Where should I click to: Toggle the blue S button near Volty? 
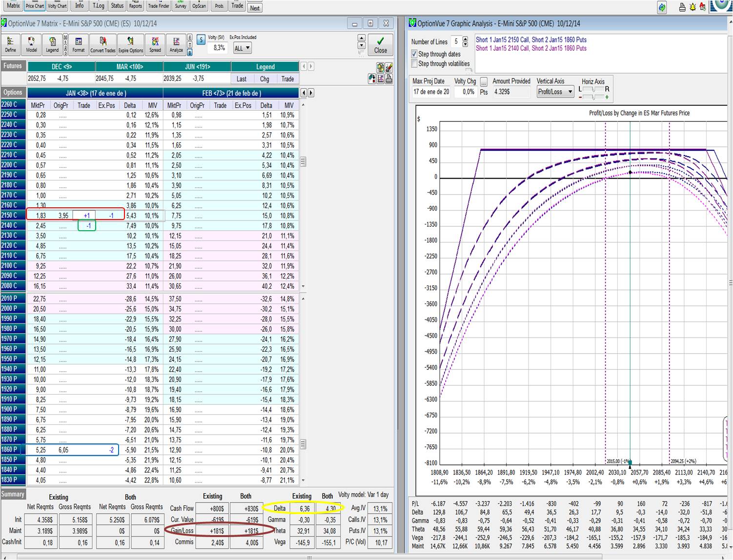click(201, 40)
